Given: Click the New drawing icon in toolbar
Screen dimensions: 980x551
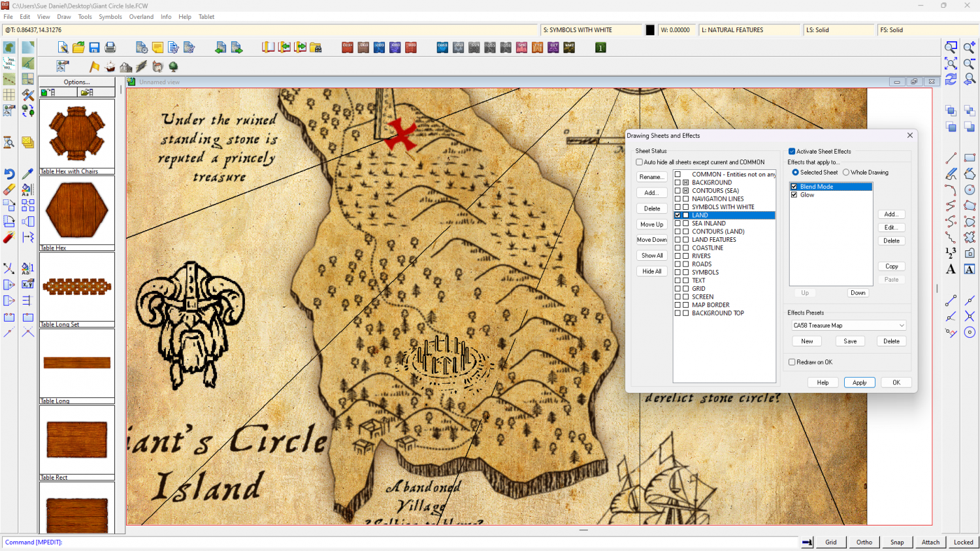Looking at the screenshot, I should coord(63,47).
